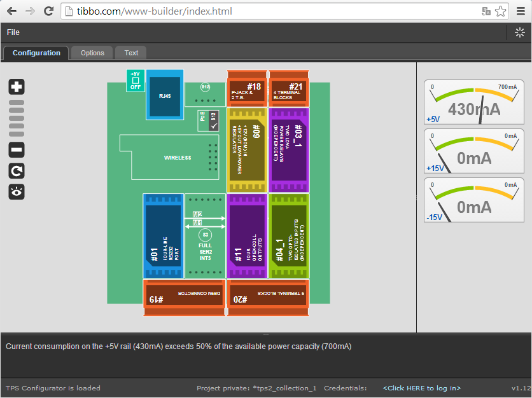Select the RJ45 module on board

[x=165, y=95]
